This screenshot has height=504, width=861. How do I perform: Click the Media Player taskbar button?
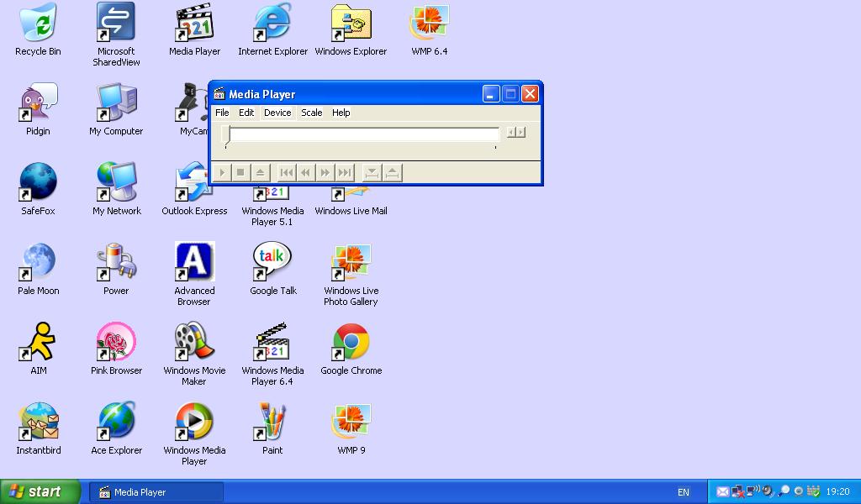pyautogui.click(x=156, y=492)
